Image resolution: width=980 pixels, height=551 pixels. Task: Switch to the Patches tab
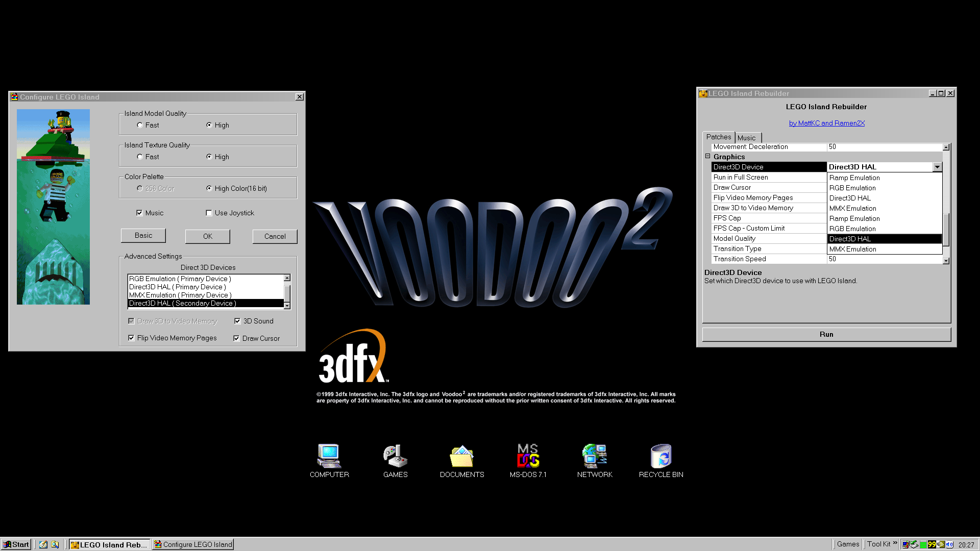pos(719,137)
